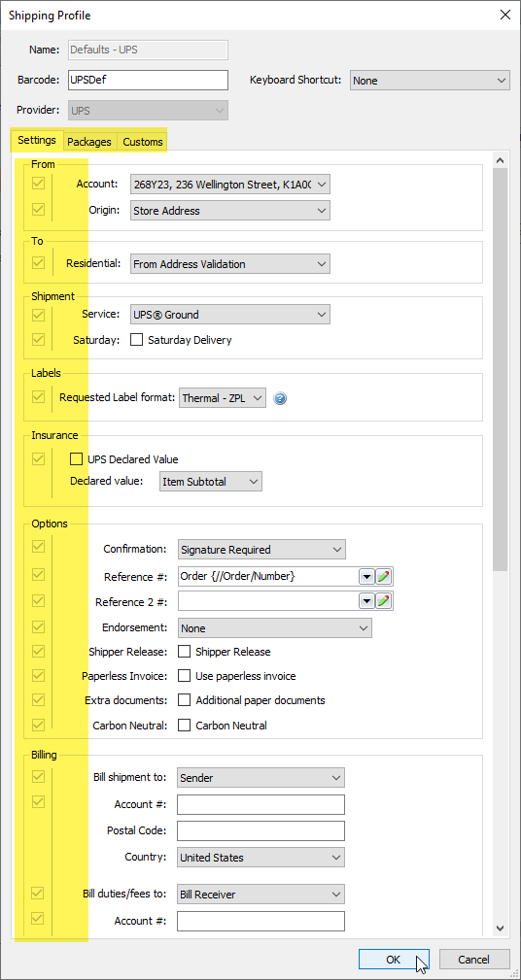Click the Barcode input field
Image resolution: width=521 pixels, height=980 pixels.
pos(148,80)
